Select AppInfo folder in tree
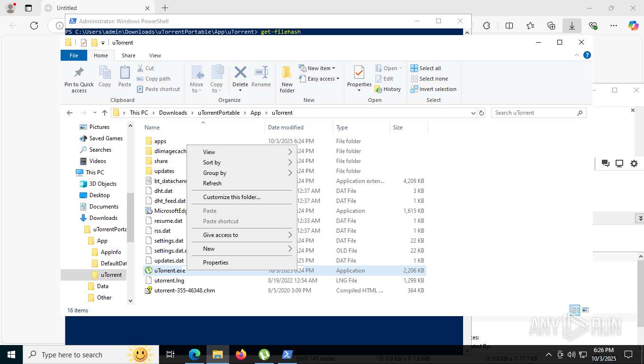Image resolution: width=644 pixels, height=364 pixels. tap(111, 252)
